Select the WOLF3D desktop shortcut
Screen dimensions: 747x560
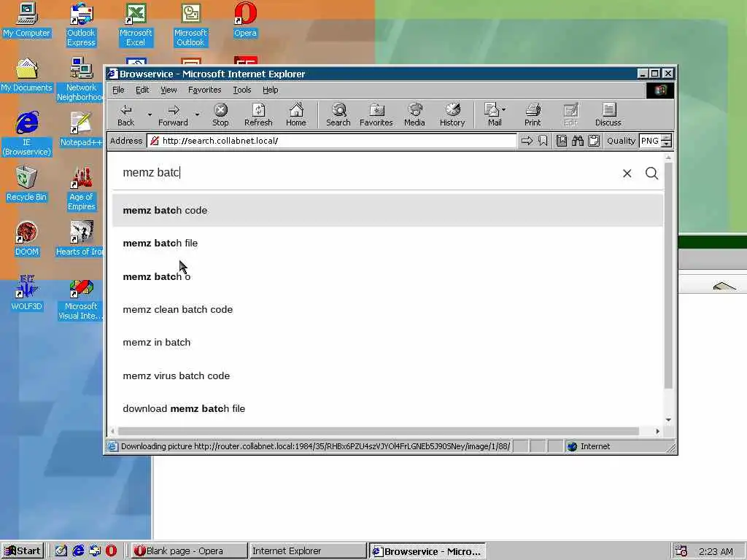click(27, 293)
